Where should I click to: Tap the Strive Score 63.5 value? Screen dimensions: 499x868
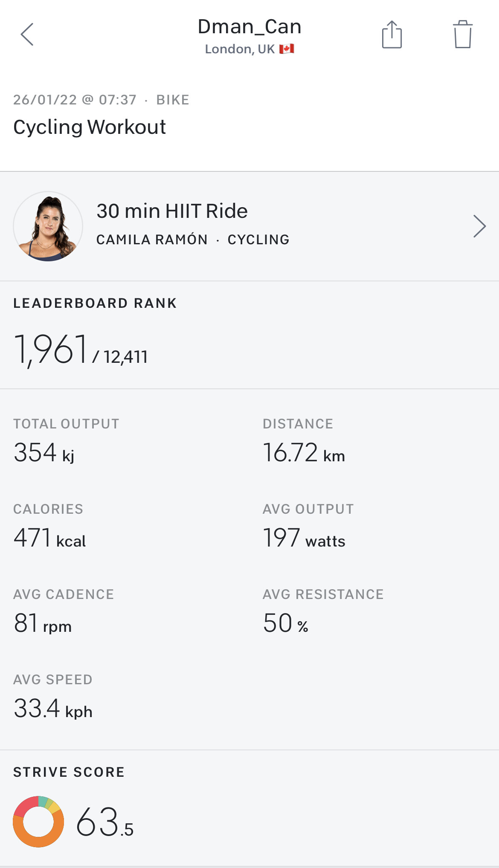(105, 822)
